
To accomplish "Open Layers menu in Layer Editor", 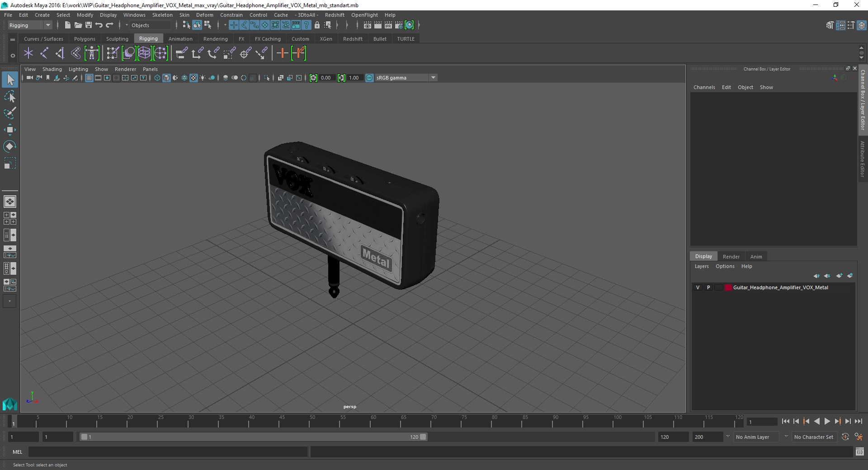I will (702, 266).
